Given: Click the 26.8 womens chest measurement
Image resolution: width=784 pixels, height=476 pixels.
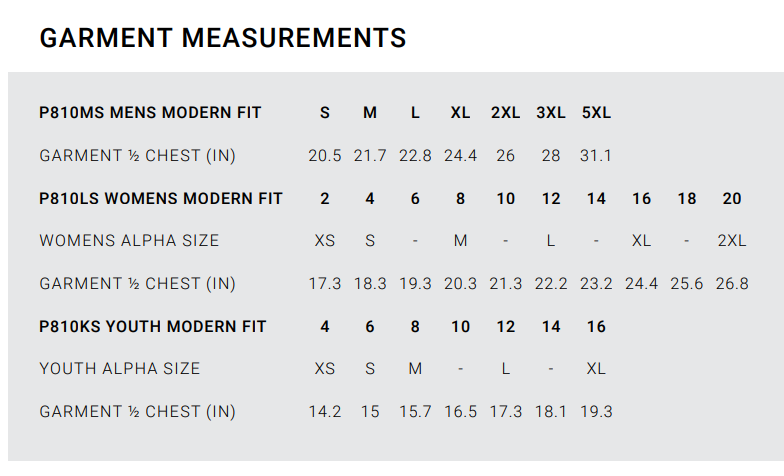Looking at the screenshot, I should 732,284.
